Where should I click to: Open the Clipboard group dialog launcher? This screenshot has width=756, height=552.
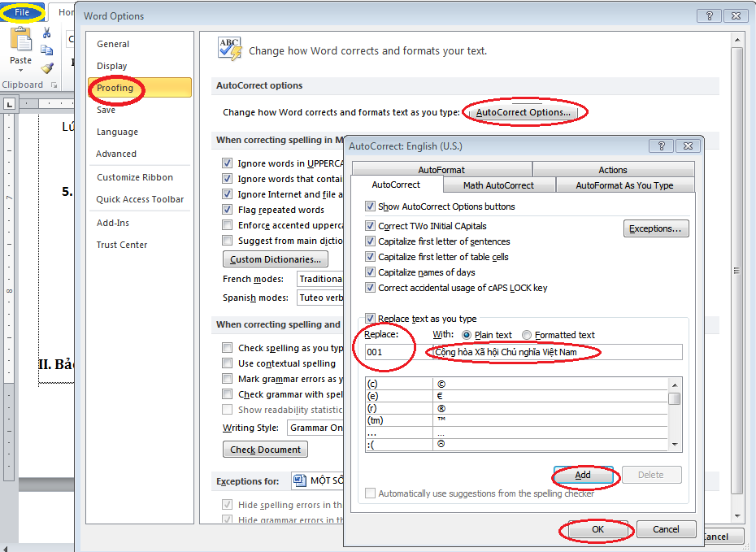[54, 85]
